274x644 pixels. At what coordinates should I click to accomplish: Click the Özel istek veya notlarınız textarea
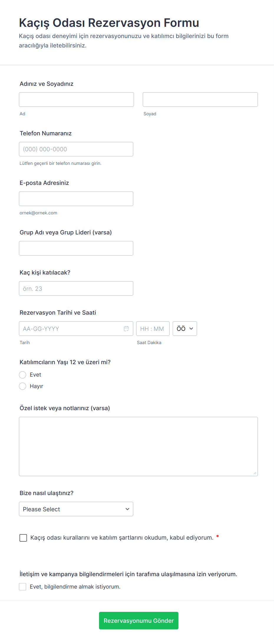[x=138, y=446]
